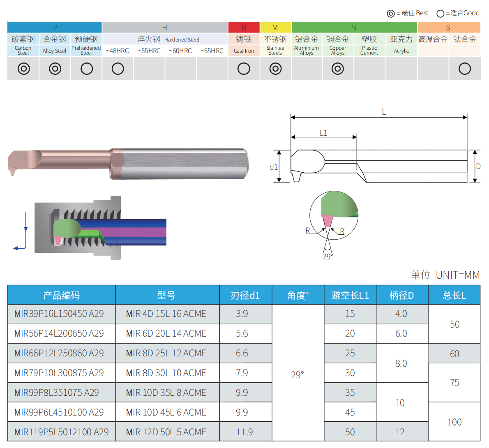Image resolution: width=489 pixels, height=448 pixels.
Task: Click the orange S material group header
Action: tap(449, 28)
